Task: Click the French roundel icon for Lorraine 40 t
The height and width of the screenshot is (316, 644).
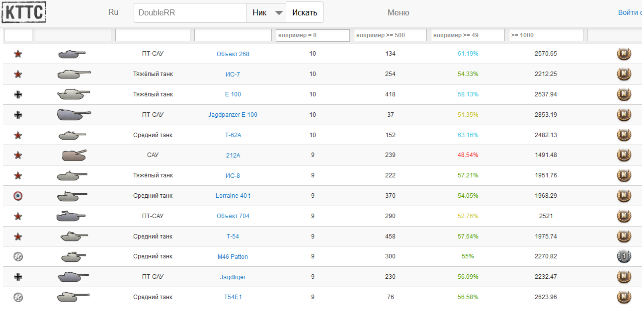Action: tap(18, 196)
